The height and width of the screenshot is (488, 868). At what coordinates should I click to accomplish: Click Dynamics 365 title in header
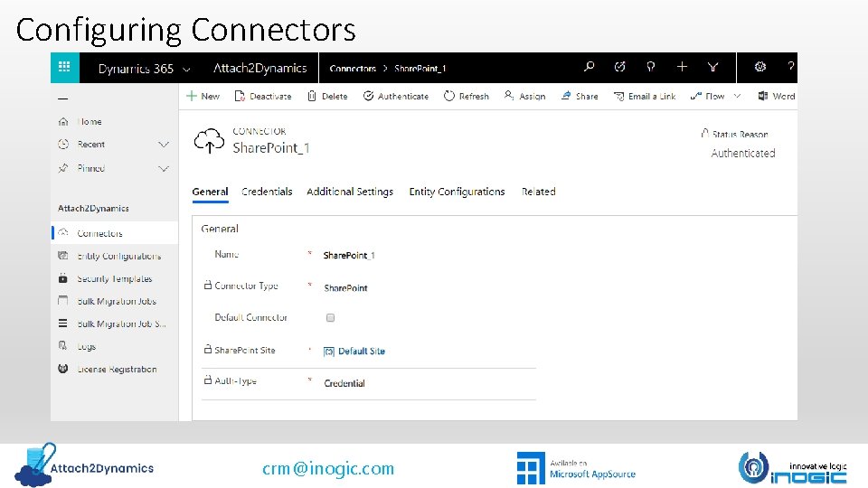136,69
